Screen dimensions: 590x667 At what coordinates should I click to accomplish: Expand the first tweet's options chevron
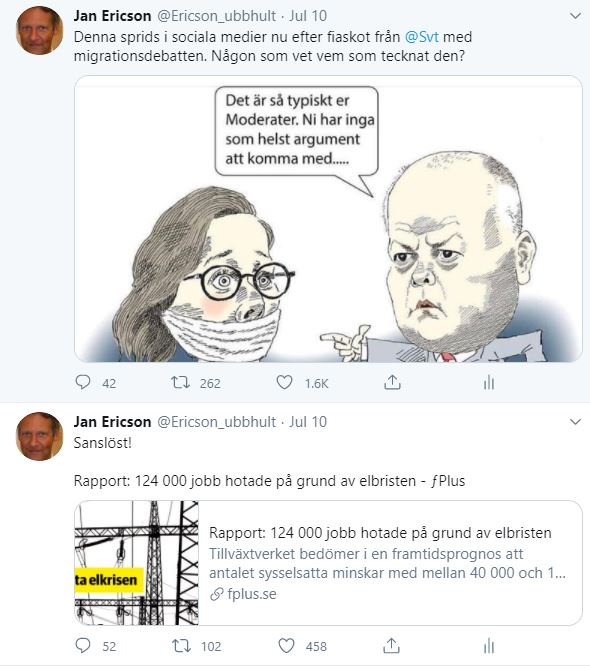pos(575,16)
